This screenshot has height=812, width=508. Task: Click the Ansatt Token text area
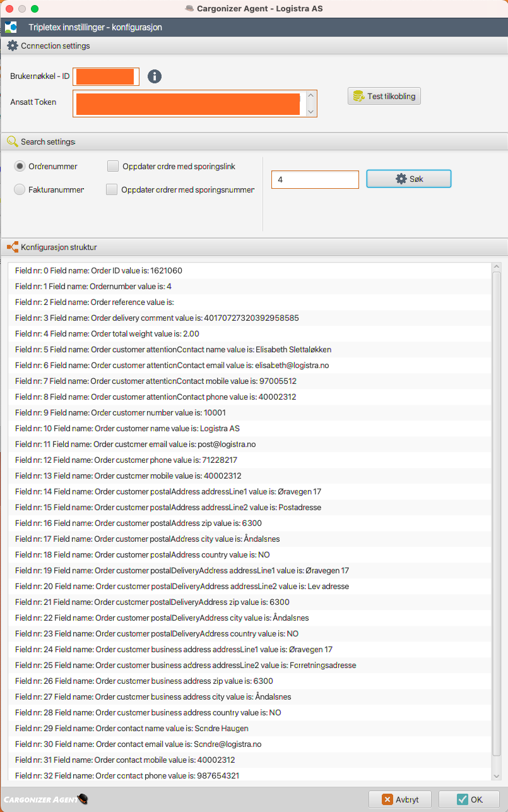[189, 104]
